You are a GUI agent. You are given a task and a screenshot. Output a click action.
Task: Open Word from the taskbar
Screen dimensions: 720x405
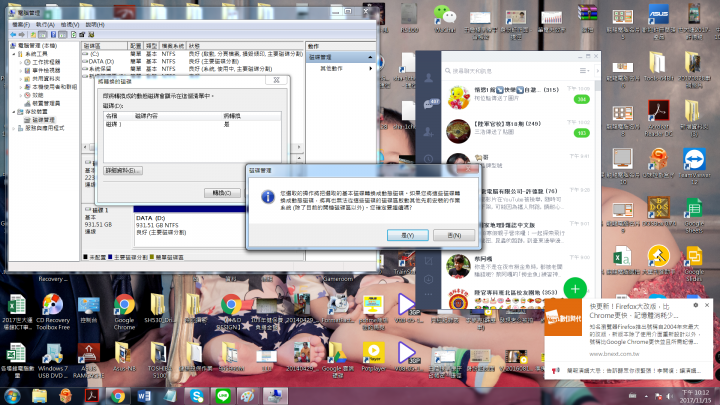coord(144,396)
